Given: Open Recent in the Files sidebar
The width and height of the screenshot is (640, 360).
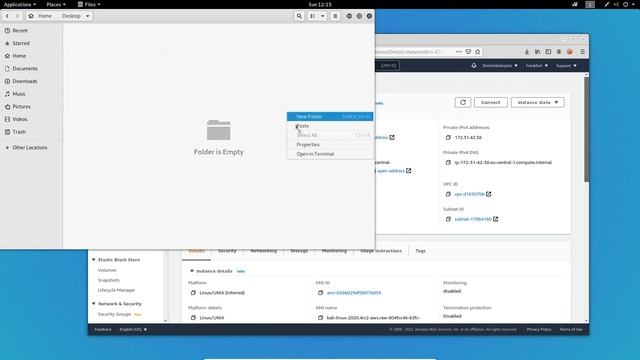Looking at the screenshot, I should coord(31,31).
